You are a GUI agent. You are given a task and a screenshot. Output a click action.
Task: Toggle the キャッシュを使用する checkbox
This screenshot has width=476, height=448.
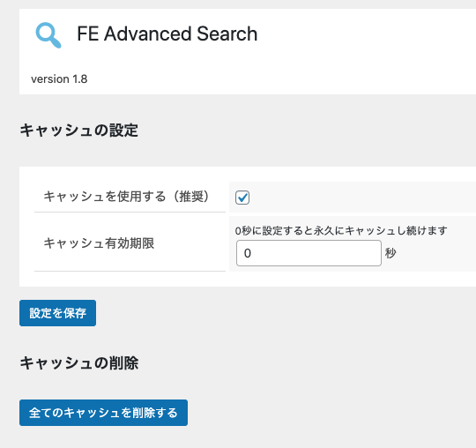click(242, 198)
